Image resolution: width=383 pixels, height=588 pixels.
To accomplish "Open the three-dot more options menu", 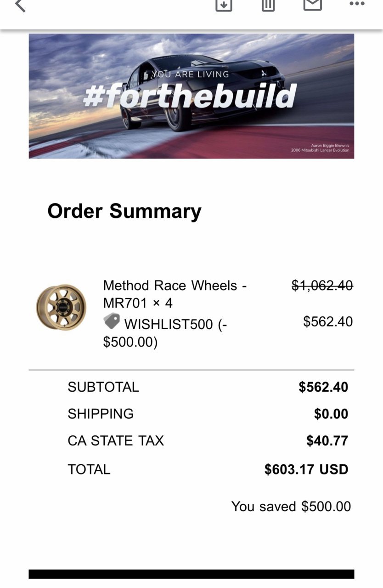I will tap(357, 4).
